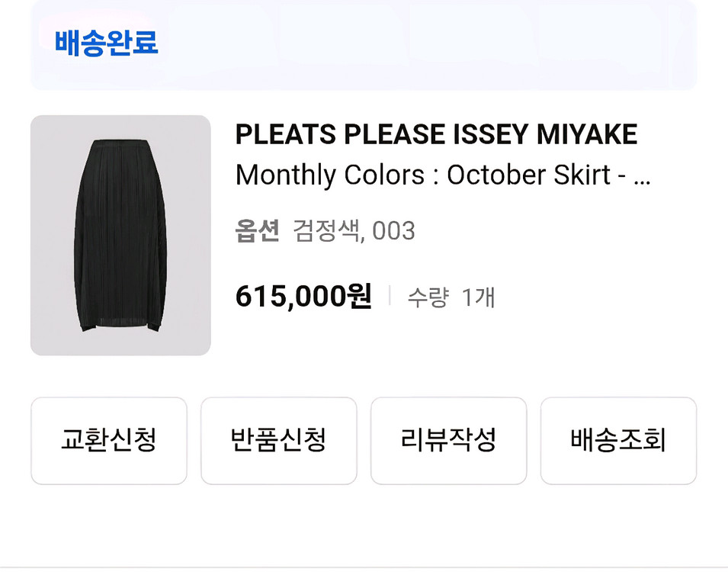The width and height of the screenshot is (728, 572).
Task: Click the 옵션 option label
Action: point(260,230)
